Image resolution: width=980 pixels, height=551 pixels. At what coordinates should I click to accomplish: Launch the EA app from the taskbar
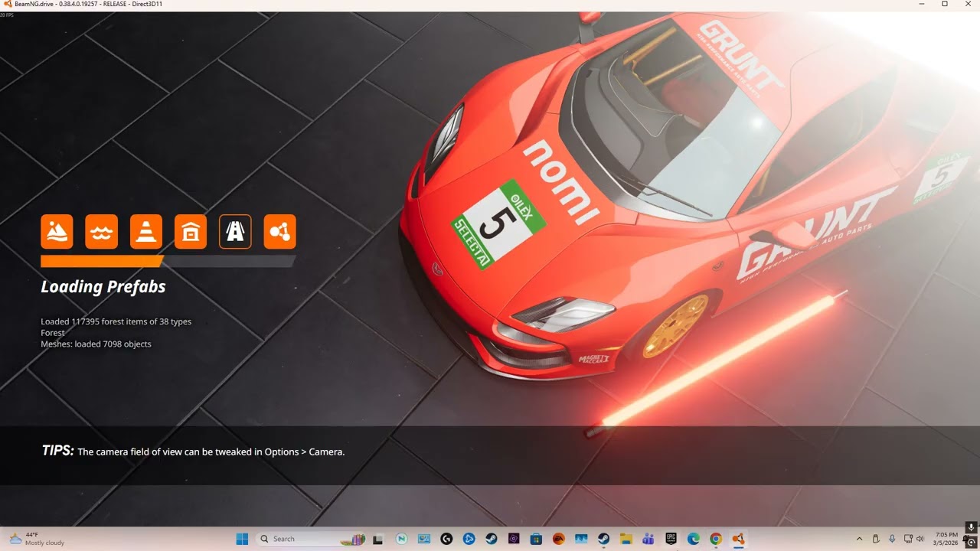pyautogui.click(x=558, y=539)
